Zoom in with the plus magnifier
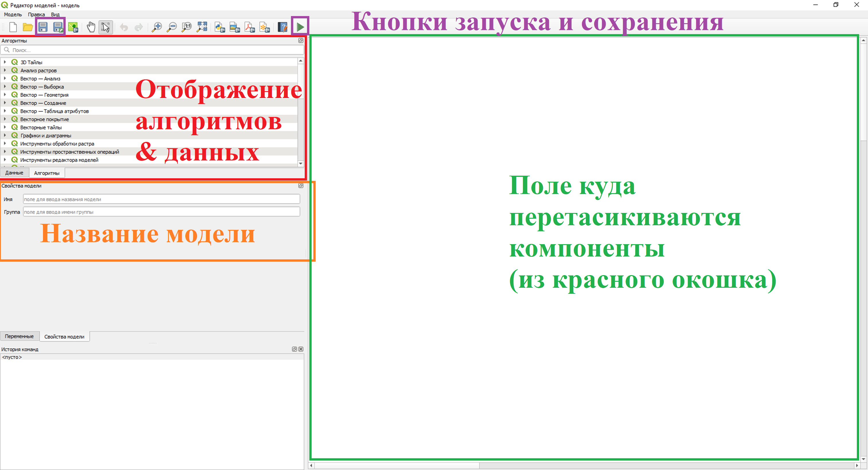The height and width of the screenshot is (470, 868). [x=157, y=27]
